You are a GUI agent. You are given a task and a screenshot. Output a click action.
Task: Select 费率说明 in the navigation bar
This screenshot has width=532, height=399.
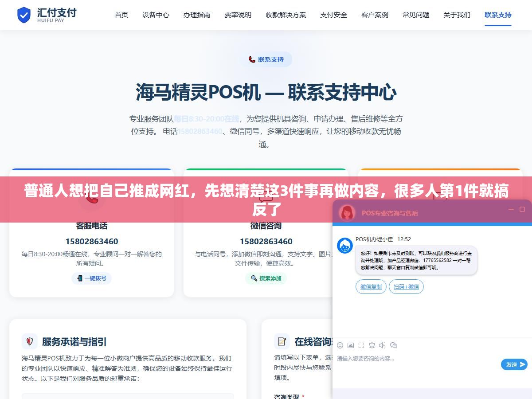coord(238,15)
